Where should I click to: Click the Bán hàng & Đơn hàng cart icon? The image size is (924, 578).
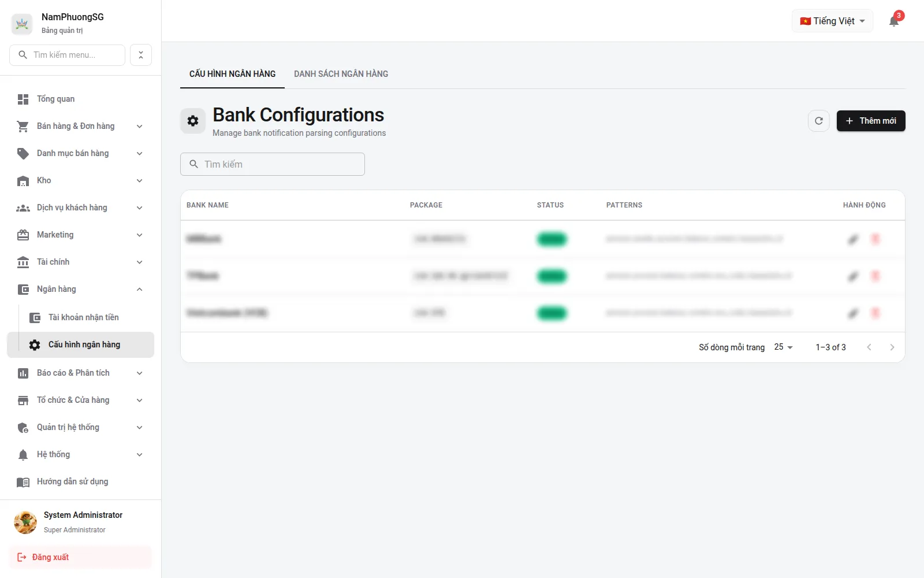23,127
